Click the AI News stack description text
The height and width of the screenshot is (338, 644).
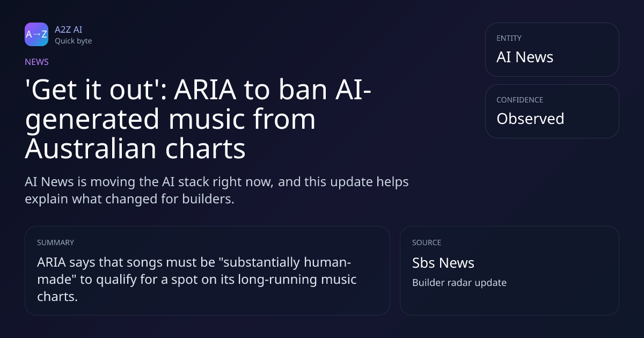click(217, 190)
